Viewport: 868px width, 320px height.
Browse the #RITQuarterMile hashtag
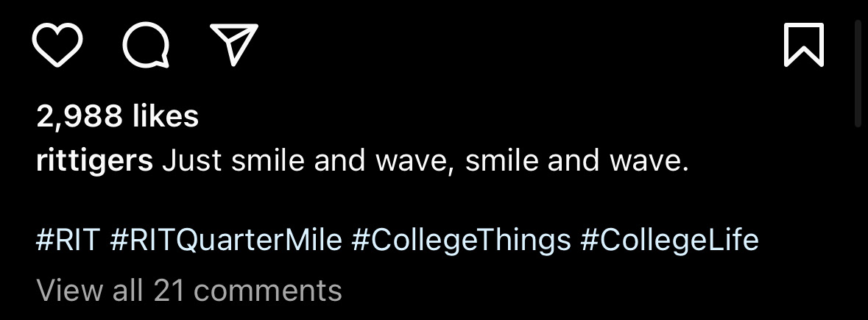click(226, 241)
